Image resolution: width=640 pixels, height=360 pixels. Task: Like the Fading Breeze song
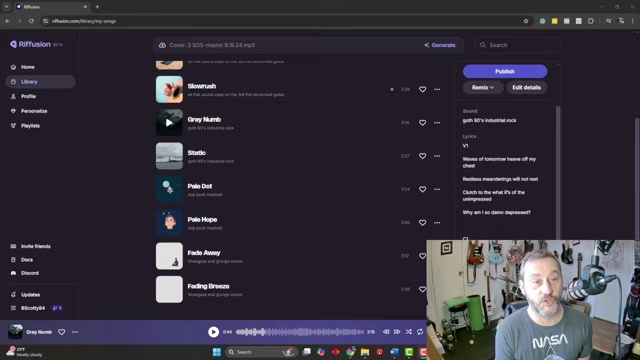(x=422, y=289)
